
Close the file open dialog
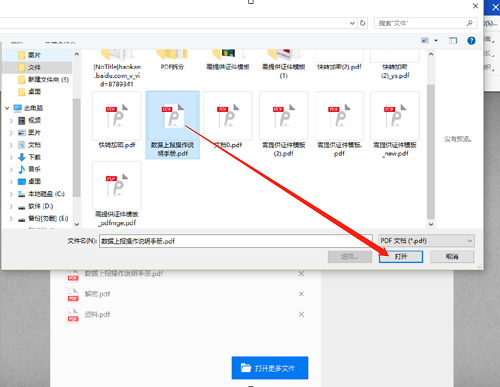[x=476, y=6]
